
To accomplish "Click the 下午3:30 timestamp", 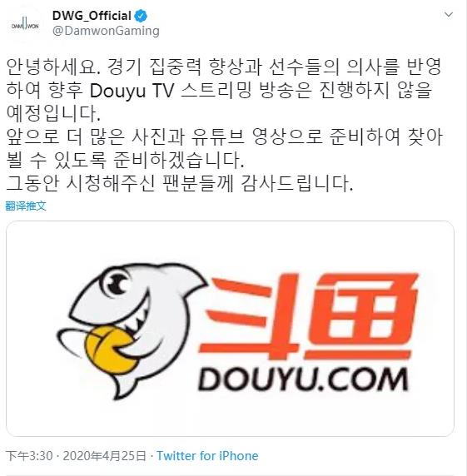I will click(x=29, y=456).
